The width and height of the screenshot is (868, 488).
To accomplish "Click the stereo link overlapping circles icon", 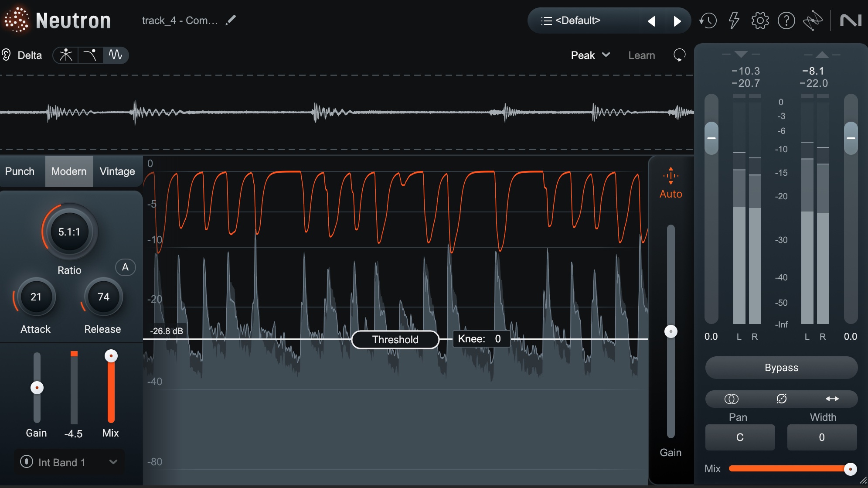I will (731, 399).
